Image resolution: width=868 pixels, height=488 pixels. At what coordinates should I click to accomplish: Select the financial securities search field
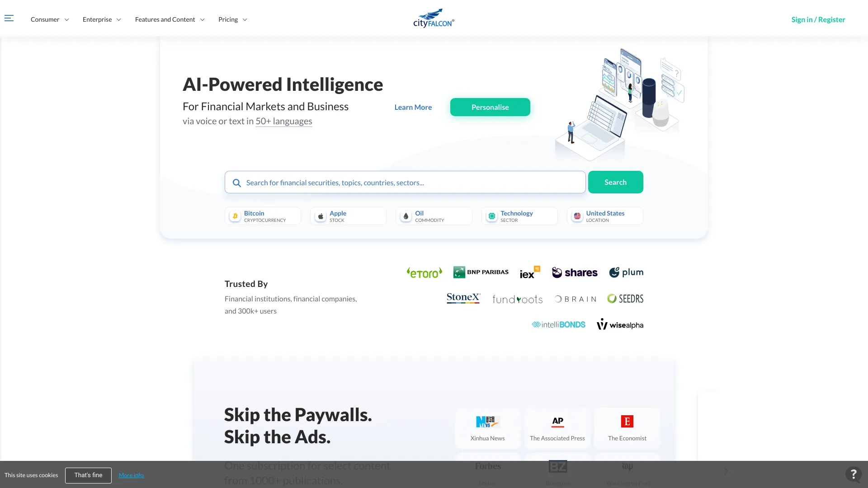click(x=406, y=182)
